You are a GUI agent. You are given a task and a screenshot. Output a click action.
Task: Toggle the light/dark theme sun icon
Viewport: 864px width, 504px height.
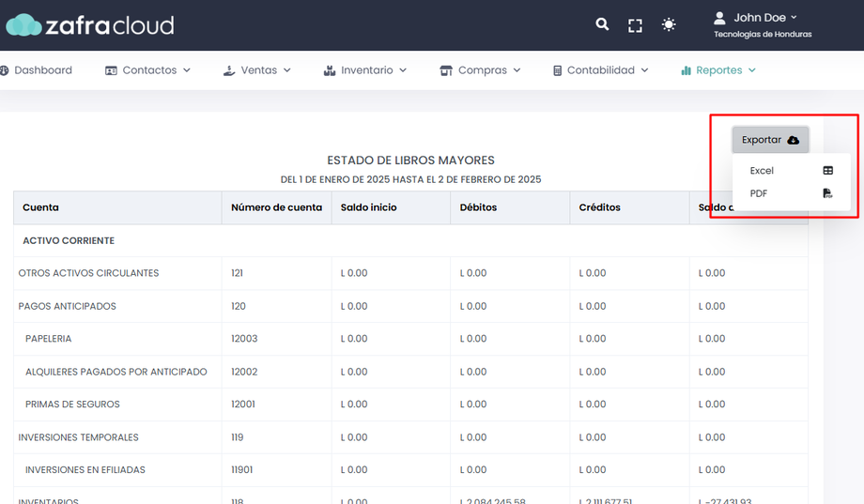669,25
